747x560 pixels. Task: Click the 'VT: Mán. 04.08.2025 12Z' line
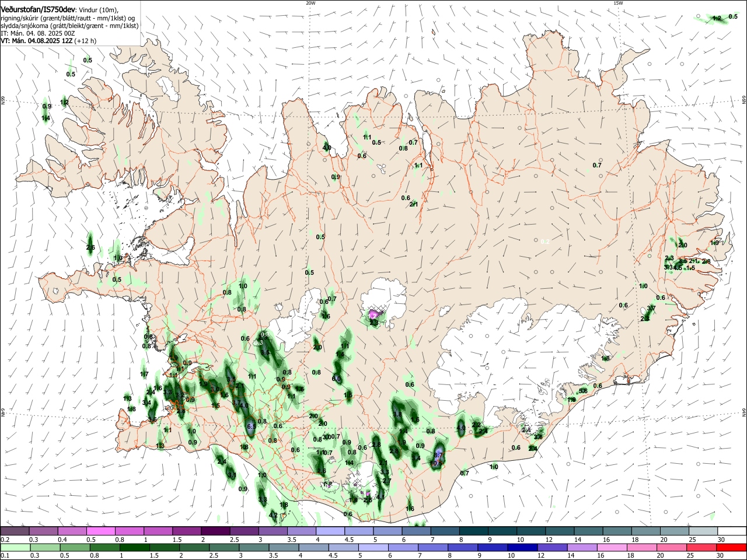tap(36, 41)
